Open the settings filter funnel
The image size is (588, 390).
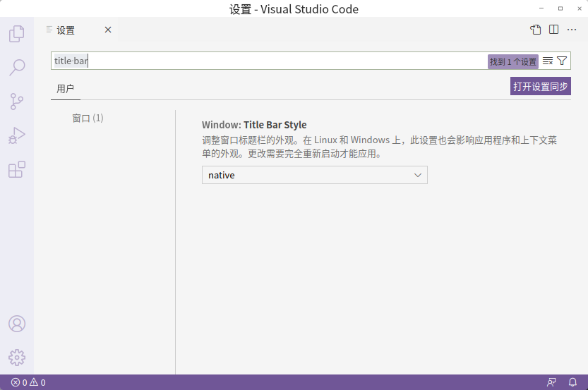(562, 61)
